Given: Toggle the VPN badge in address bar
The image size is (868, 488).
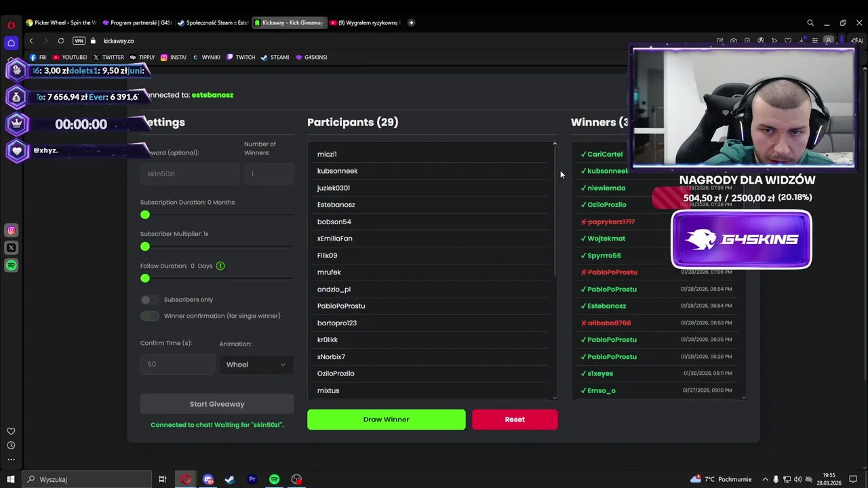Looking at the screenshot, I should point(79,41).
